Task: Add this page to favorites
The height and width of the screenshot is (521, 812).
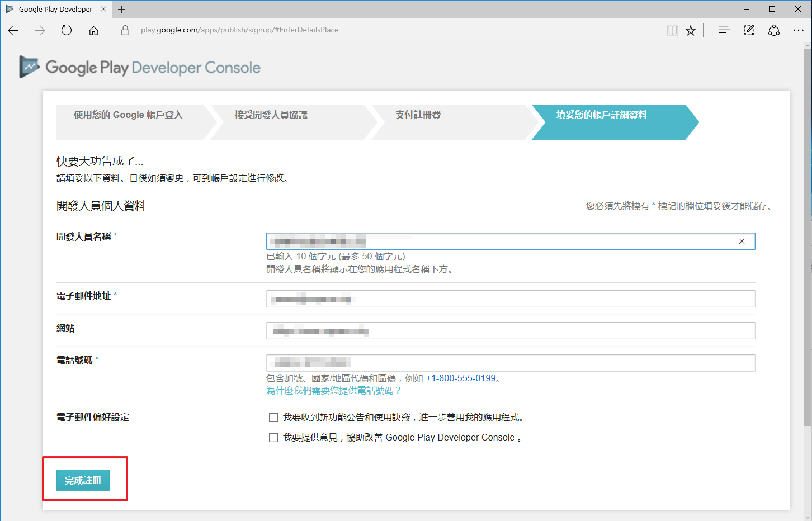Action: (691, 30)
